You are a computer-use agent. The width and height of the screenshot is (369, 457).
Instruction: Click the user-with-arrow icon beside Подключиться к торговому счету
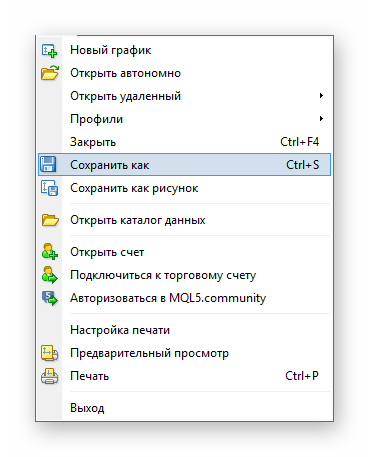(50, 275)
